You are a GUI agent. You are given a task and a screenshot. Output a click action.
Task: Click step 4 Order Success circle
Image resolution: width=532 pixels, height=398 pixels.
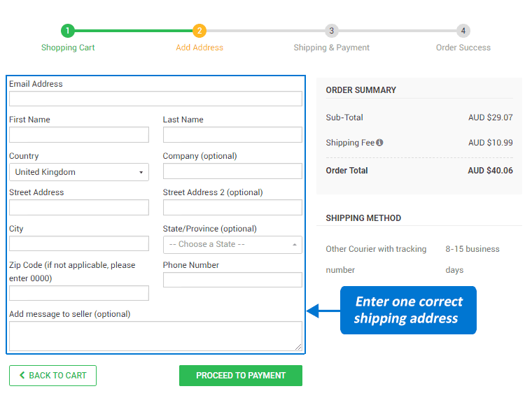[x=463, y=31]
